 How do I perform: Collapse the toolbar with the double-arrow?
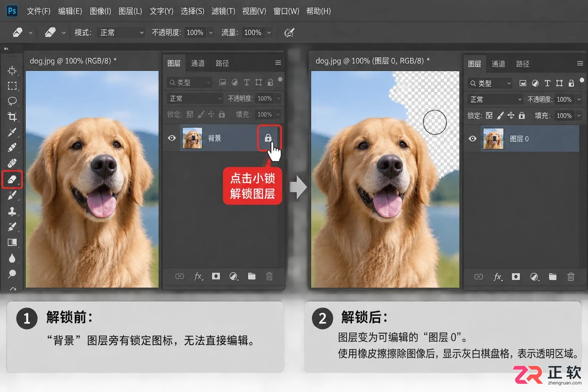click(x=6, y=49)
